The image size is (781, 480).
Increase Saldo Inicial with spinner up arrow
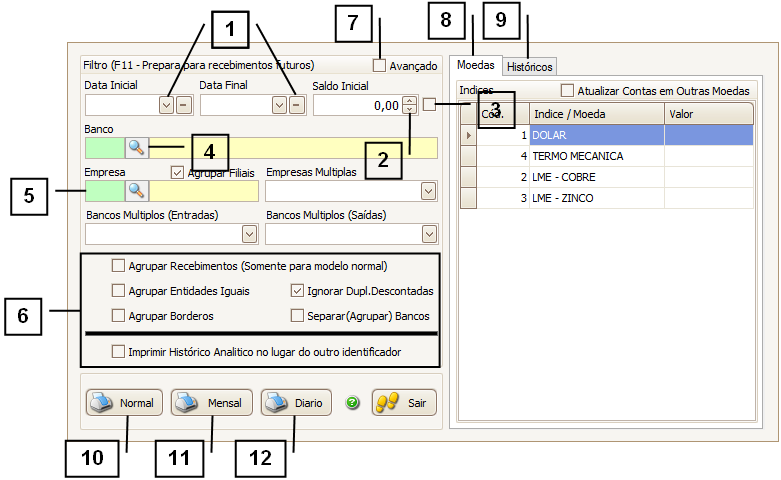click(x=409, y=100)
